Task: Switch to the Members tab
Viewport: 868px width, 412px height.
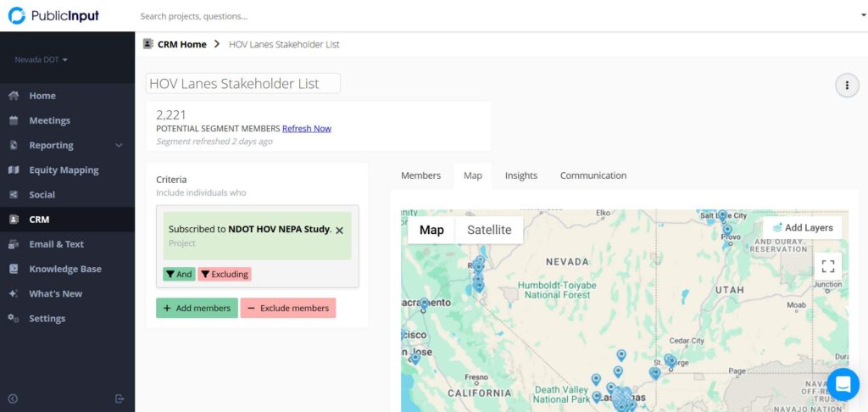Action: (x=420, y=175)
